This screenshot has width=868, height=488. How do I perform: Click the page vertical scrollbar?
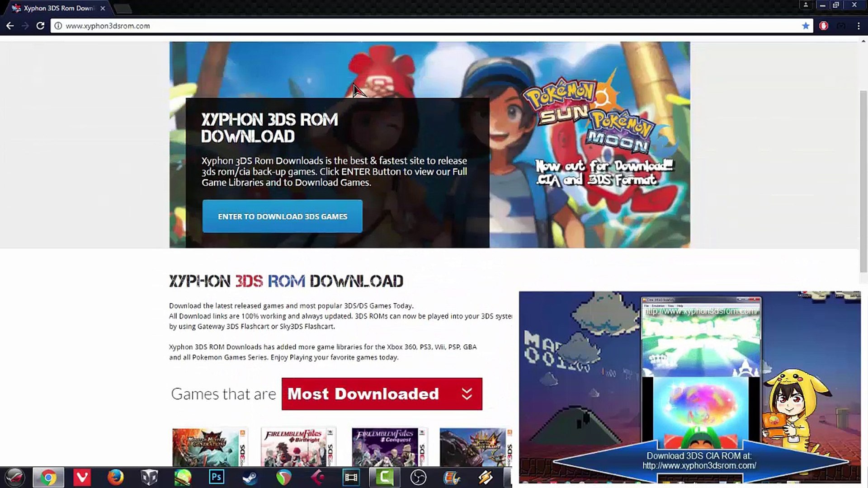click(x=863, y=181)
